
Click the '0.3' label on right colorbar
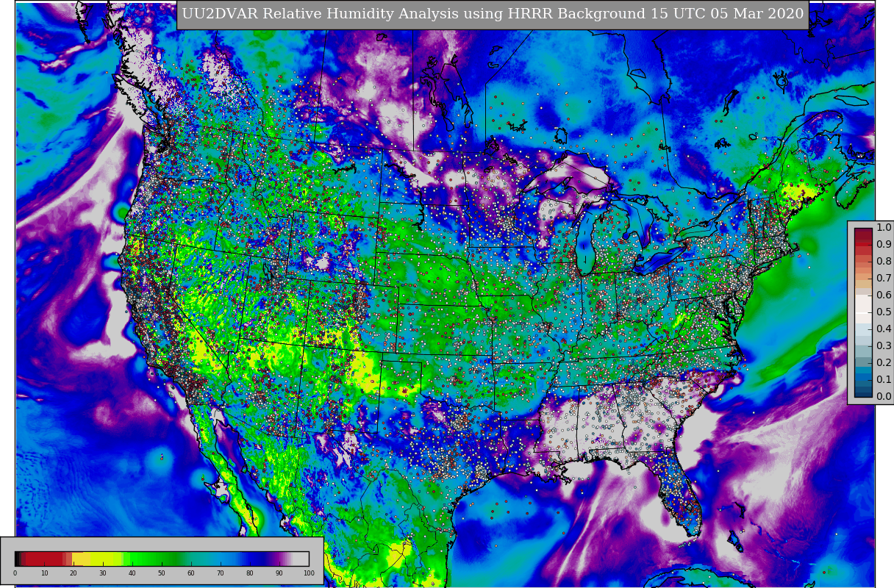click(884, 345)
